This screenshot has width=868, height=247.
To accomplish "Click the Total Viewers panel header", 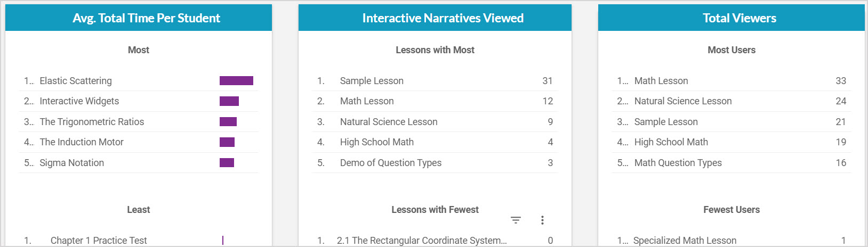I will [739, 18].
